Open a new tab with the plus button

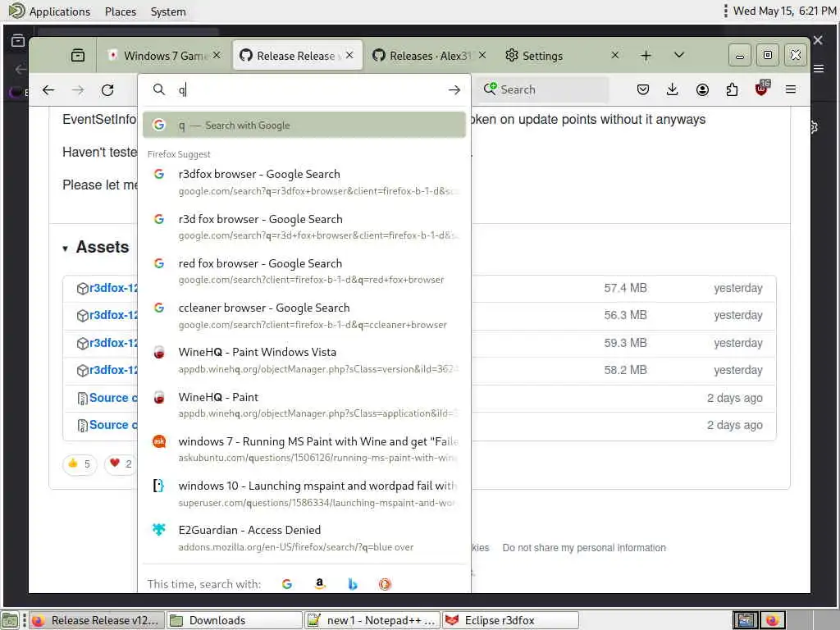(x=646, y=55)
